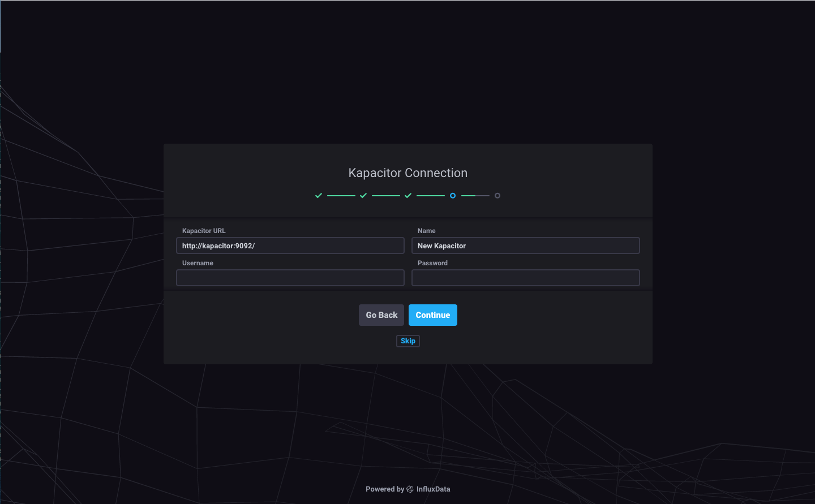Viewport: 815px width, 504px height.
Task: Click the third completed checkmark step
Action: coord(408,196)
